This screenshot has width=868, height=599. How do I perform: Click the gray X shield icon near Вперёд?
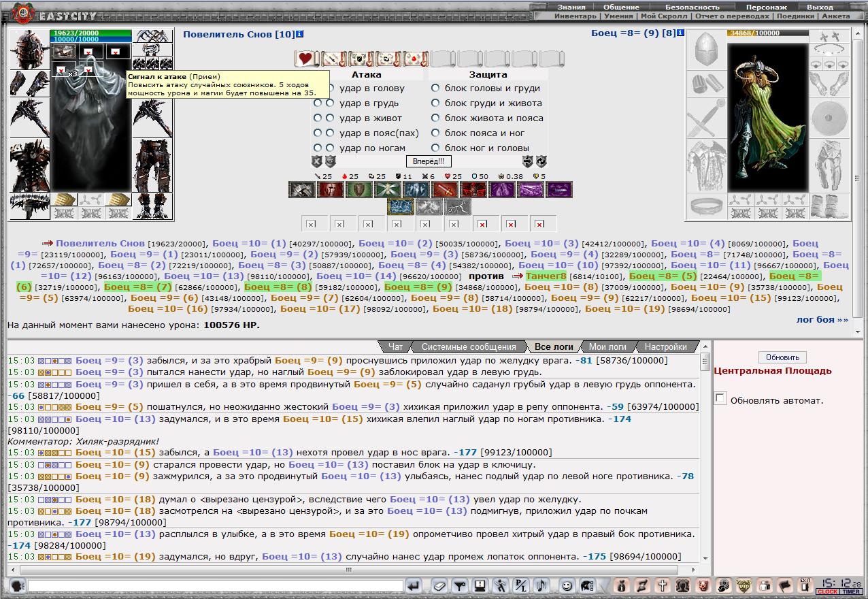pos(317,161)
